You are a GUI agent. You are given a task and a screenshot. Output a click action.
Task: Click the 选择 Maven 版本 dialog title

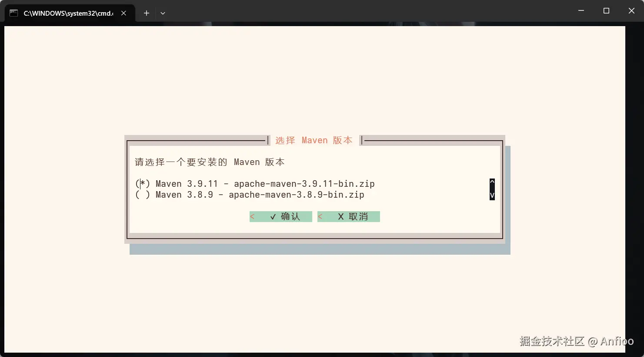pos(314,140)
